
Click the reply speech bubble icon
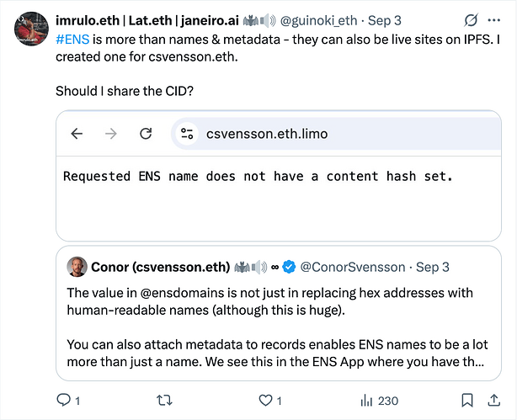[x=63, y=401]
